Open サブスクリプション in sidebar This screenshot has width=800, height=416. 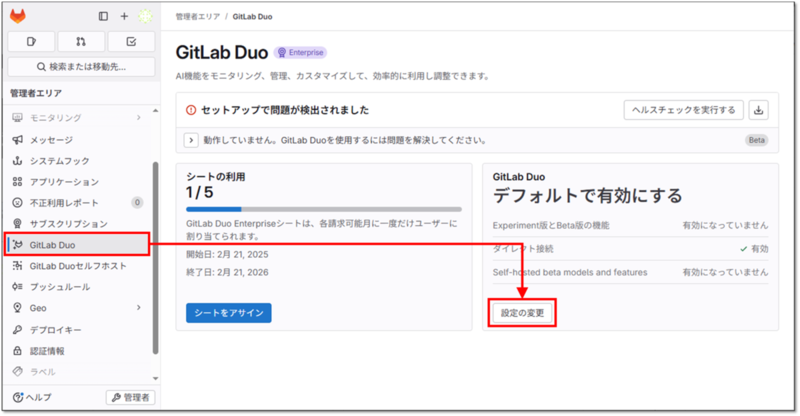(77, 224)
